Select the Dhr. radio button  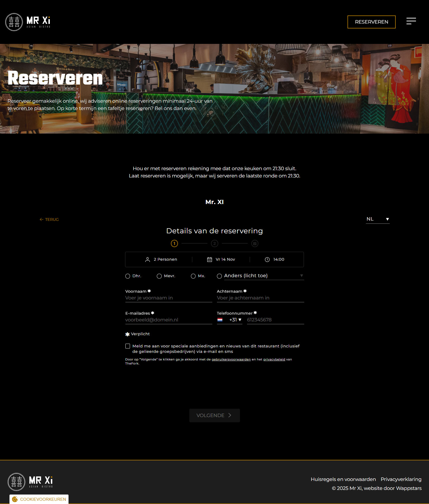[x=128, y=276]
